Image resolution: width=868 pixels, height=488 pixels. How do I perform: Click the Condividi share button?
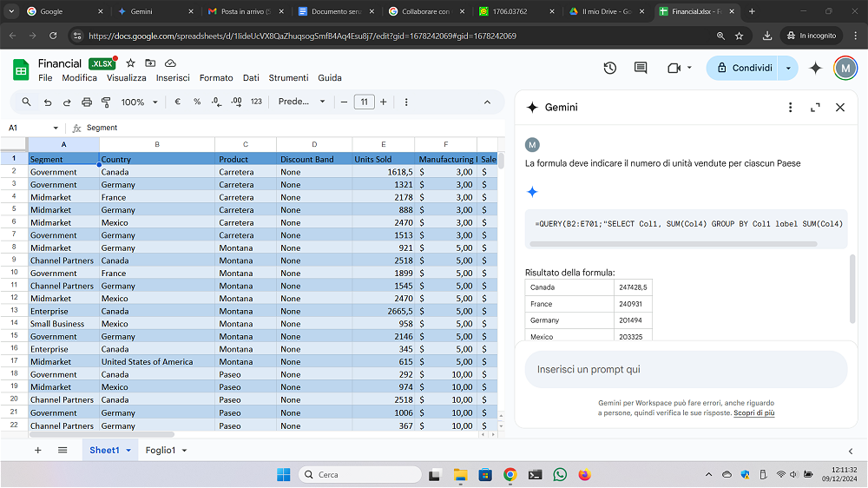(743, 68)
